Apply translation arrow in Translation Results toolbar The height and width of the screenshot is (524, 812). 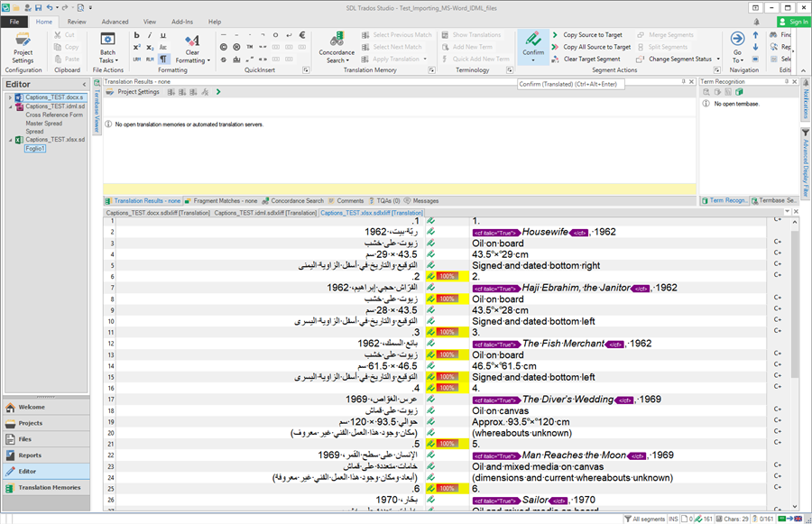click(218, 92)
